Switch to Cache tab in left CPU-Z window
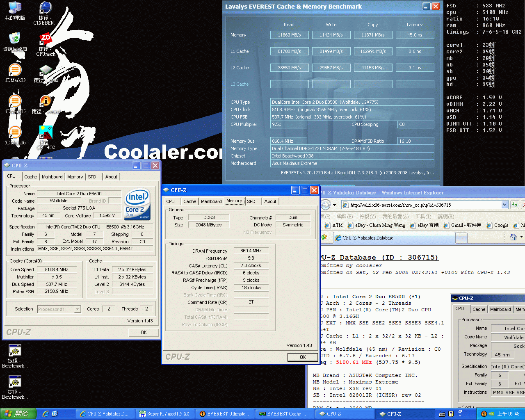525x420 pixels. pos(30,177)
